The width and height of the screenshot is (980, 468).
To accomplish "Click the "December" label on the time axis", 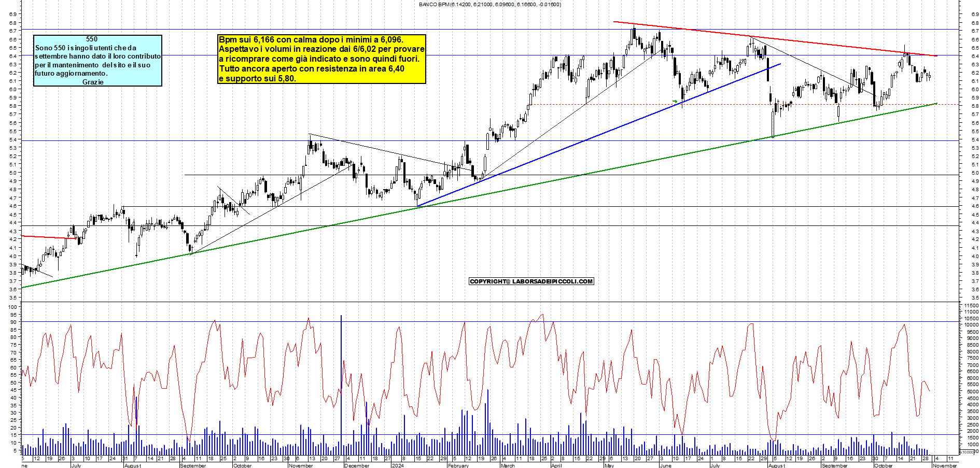I will (x=357, y=465).
